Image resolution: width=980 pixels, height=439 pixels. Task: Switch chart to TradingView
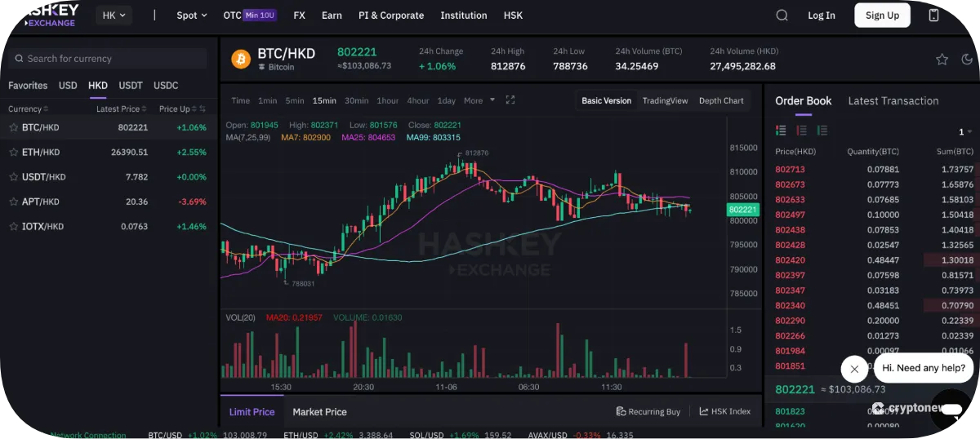click(x=665, y=100)
